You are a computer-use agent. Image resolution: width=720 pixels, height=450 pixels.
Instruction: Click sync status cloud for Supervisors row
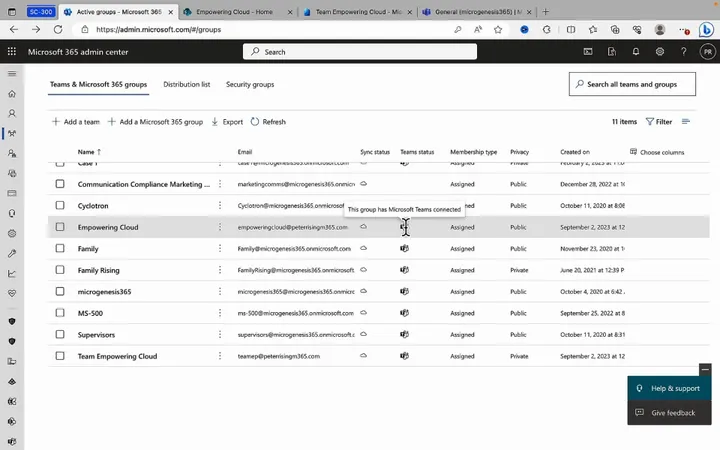pos(363,334)
